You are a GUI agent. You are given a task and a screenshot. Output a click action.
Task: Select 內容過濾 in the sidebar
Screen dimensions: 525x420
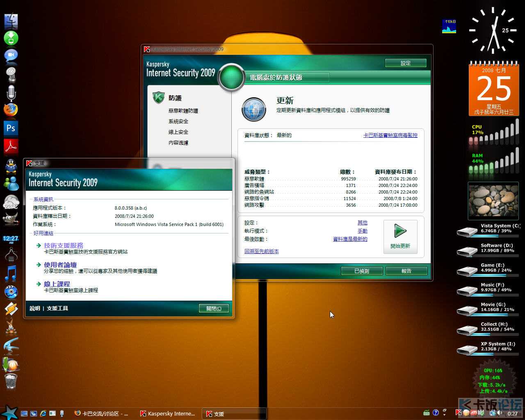178,143
